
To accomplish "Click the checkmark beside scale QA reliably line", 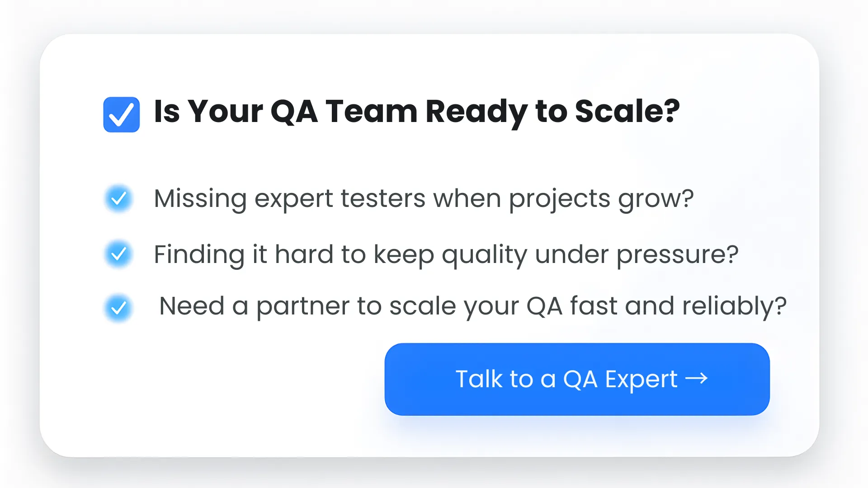I will [x=118, y=307].
